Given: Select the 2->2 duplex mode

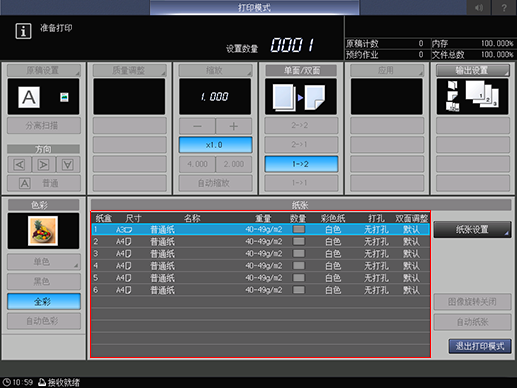Looking at the screenshot, I should (x=301, y=125).
